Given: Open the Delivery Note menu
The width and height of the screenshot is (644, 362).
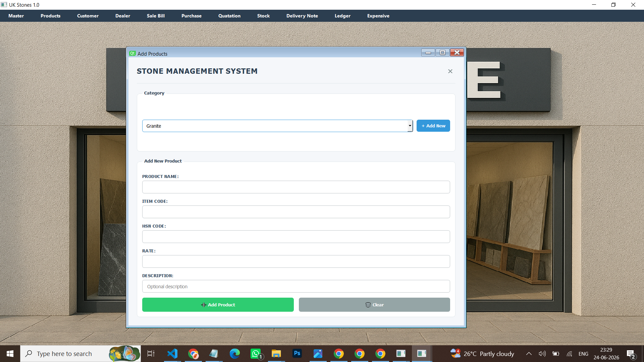Looking at the screenshot, I should [x=302, y=16].
